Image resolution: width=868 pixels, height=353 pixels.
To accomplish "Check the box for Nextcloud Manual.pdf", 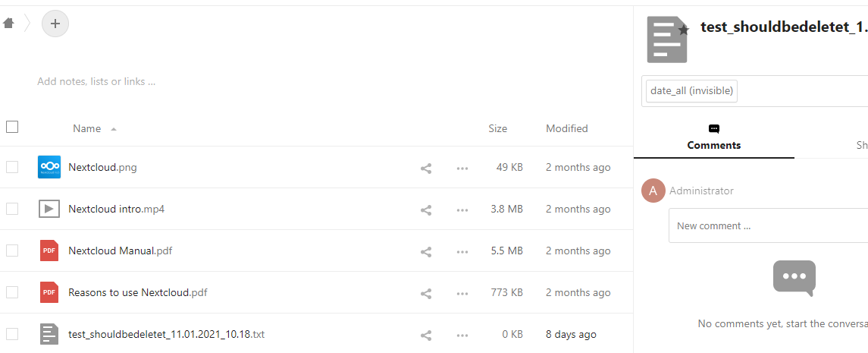I will pos(12,251).
